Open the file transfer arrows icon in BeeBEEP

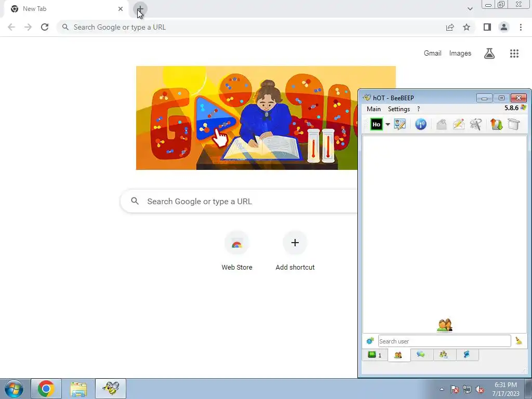tap(496, 124)
